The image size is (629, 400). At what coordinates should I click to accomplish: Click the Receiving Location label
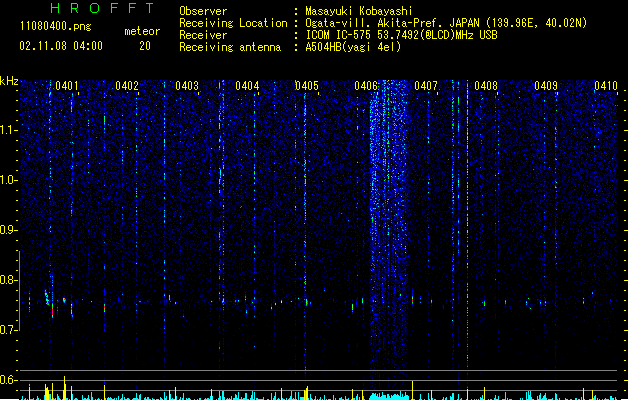click(233, 23)
